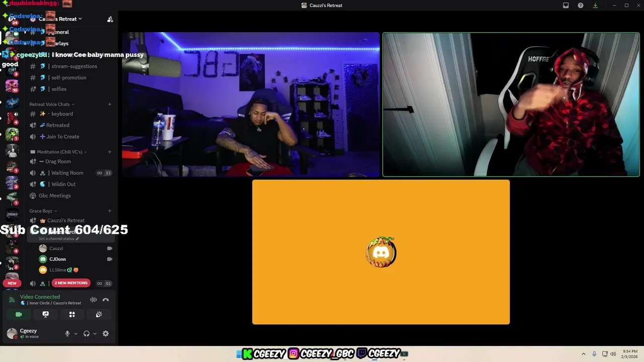Open the soundboard button
This screenshot has width=644, height=362.
(99, 314)
